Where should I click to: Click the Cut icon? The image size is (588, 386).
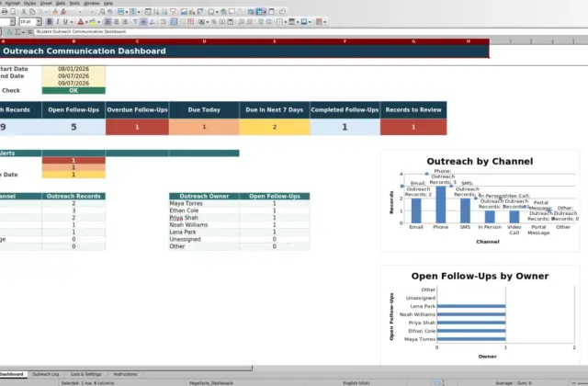click(24, 12)
